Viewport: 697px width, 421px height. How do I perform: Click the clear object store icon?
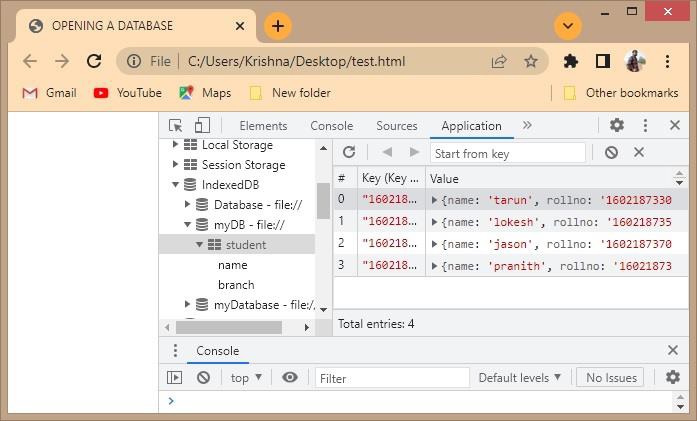[x=611, y=152]
